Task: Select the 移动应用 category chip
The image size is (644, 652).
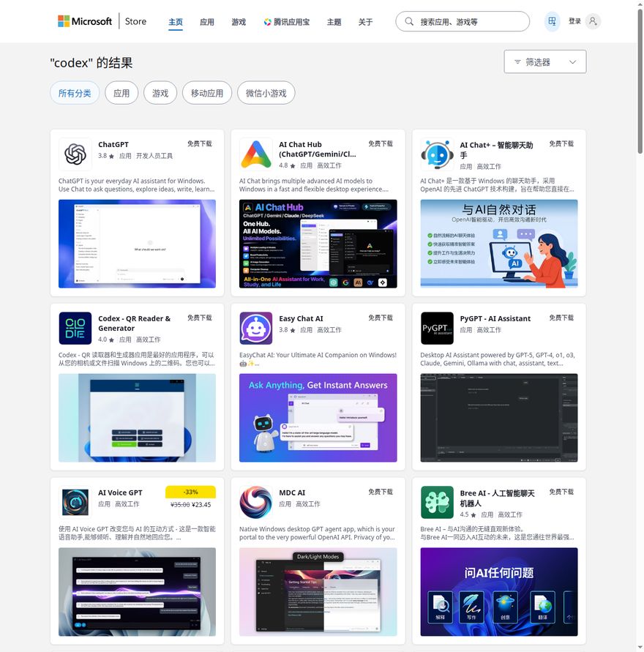Action: tap(207, 93)
